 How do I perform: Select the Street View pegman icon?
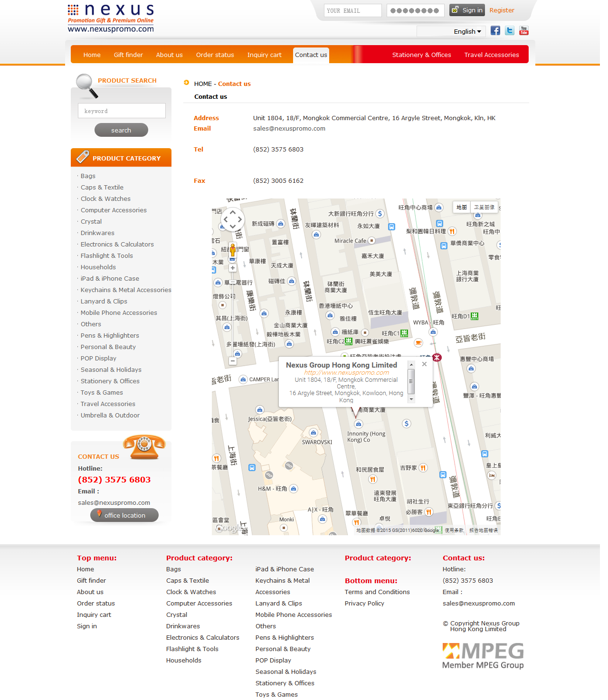233,249
